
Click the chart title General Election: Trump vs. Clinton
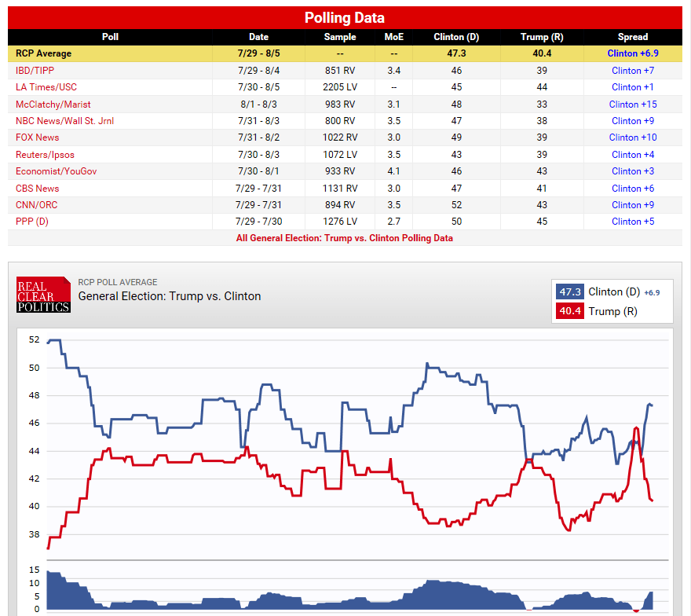coord(170,296)
